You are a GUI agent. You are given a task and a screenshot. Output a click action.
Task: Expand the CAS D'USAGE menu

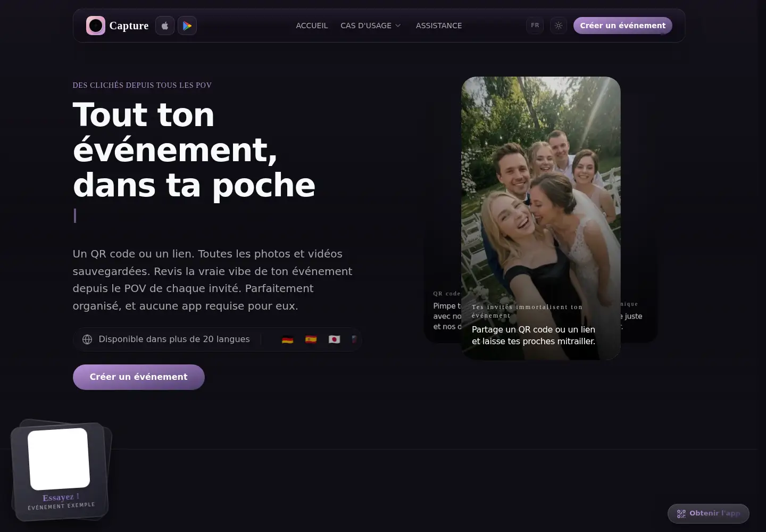pos(371,26)
